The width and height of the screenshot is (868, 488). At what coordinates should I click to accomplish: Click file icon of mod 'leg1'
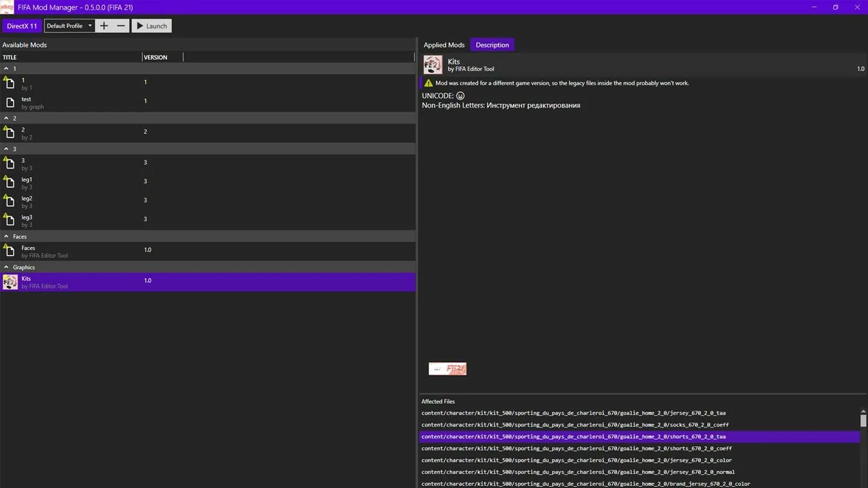[x=9, y=182]
